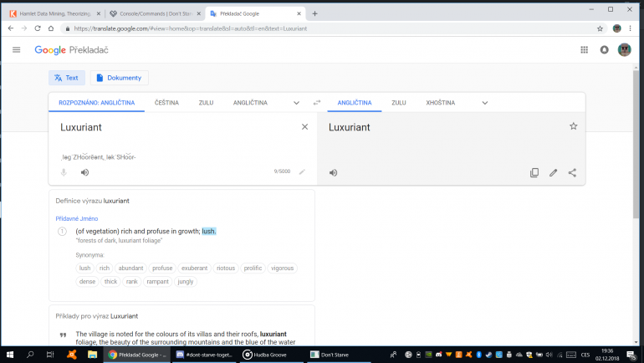
Task: Expand the target language dropdown list
Action: (485, 103)
